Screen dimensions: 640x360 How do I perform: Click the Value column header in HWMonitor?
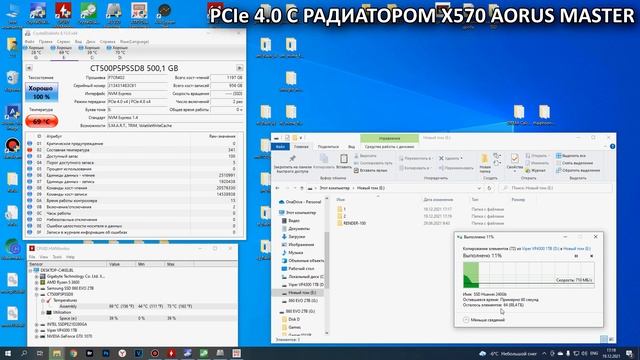pos(121,264)
